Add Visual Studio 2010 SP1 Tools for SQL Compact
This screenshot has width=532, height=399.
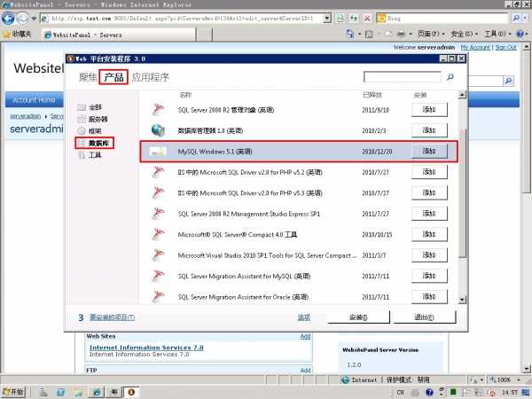point(429,255)
